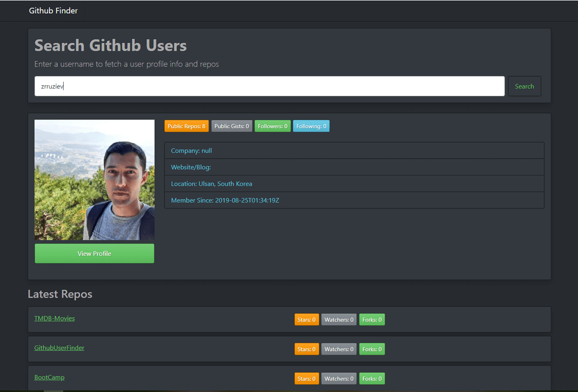Focus the username search input field
This screenshot has width=578, height=392.
tap(270, 86)
